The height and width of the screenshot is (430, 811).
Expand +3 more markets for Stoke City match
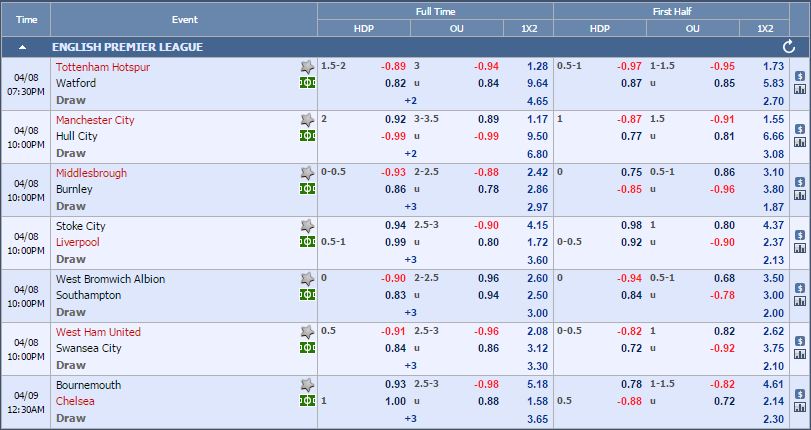411,260
